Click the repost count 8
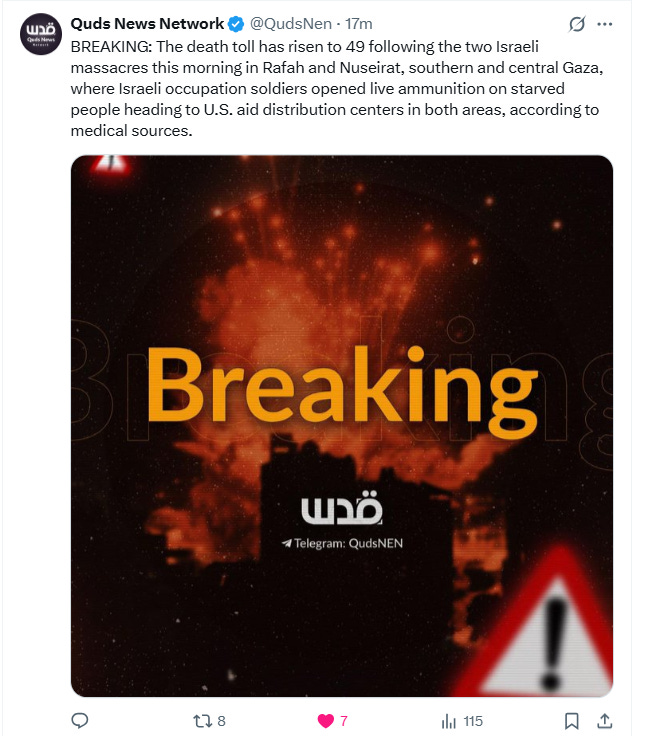 click(x=222, y=721)
